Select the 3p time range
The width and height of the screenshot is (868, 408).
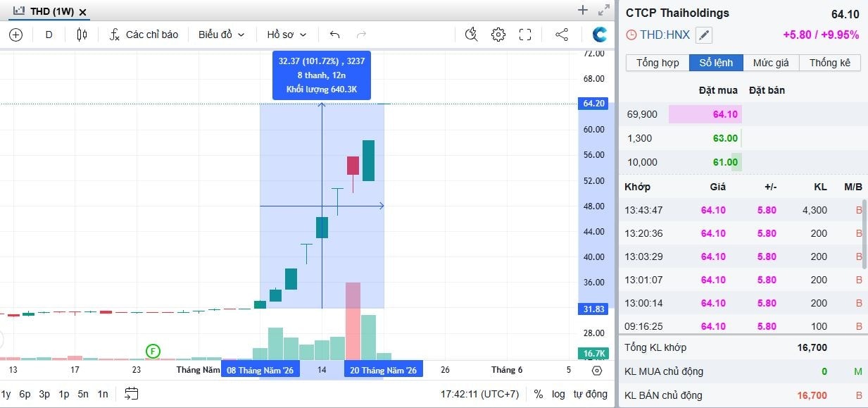tap(44, 394)
